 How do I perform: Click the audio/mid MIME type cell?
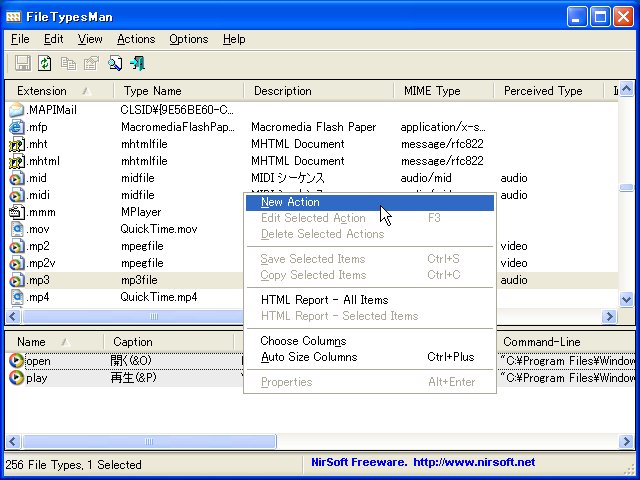pos(426,178)
